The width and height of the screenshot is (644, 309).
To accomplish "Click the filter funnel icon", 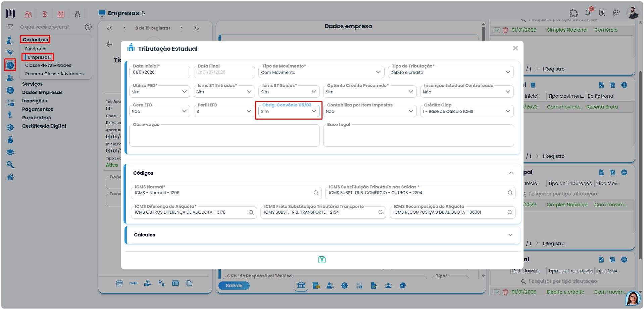I will [x=10, y=27].
